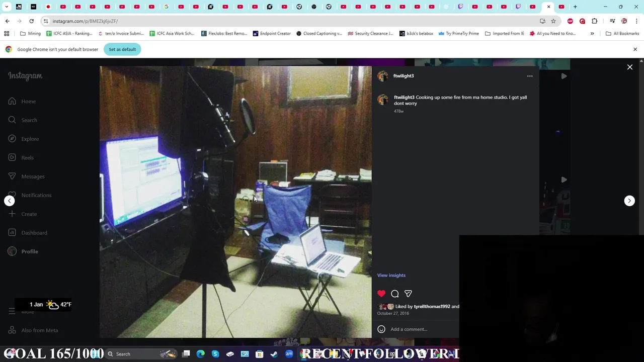The height and width of the screenshot is (362, 644).
Task: Go to the previous post with the left arrow
Action: [9, 201]
